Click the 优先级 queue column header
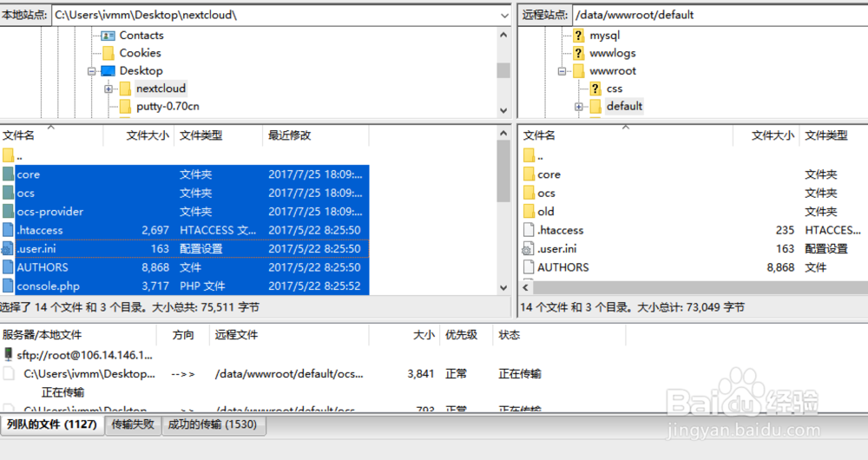The image size is (868, 460). [461, 335]
